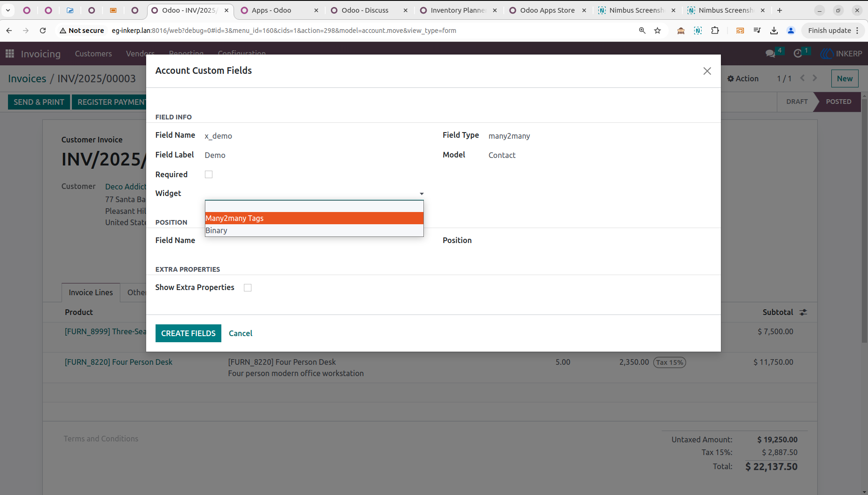The width and height of the screenshot is (868, 495).
Task: Open the Four Person Desk product link
Action: pos(118,362)
